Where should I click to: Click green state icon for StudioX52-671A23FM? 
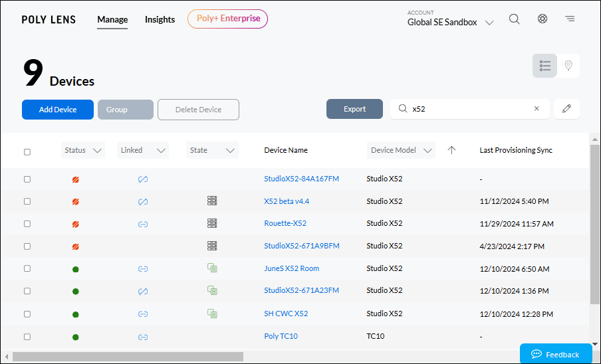[212, 290]
